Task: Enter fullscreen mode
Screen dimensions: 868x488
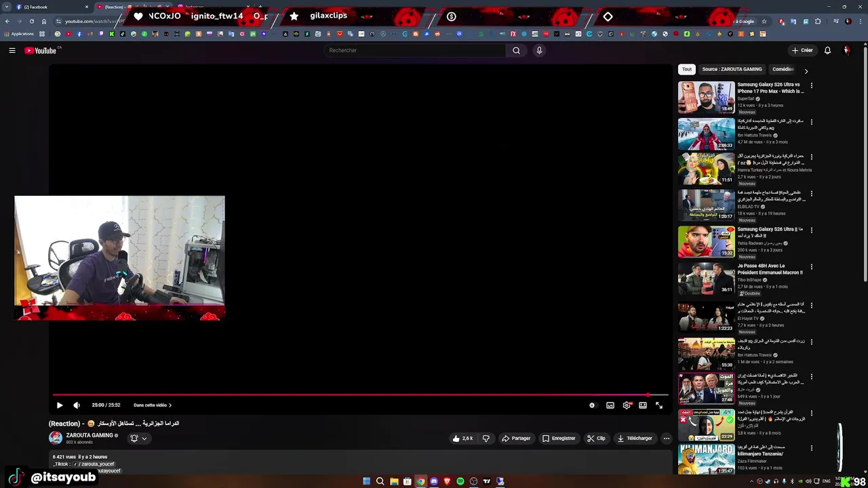Action: click(659, 405)
